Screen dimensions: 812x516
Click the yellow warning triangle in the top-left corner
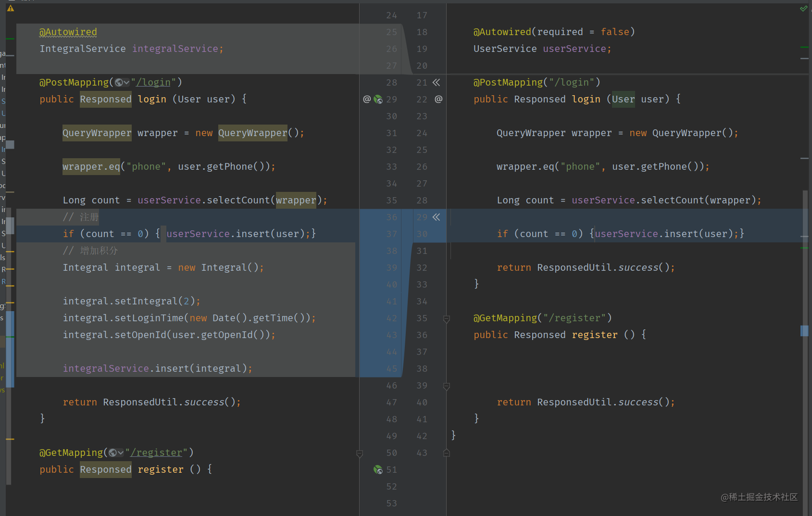coord(11,8)
